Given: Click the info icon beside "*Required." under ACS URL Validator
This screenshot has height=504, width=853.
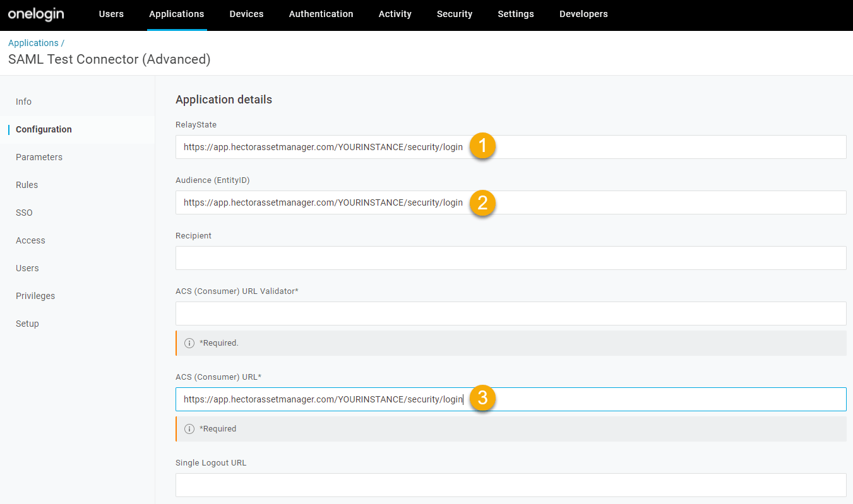Looking at the screenshot, I should point(189,343).
